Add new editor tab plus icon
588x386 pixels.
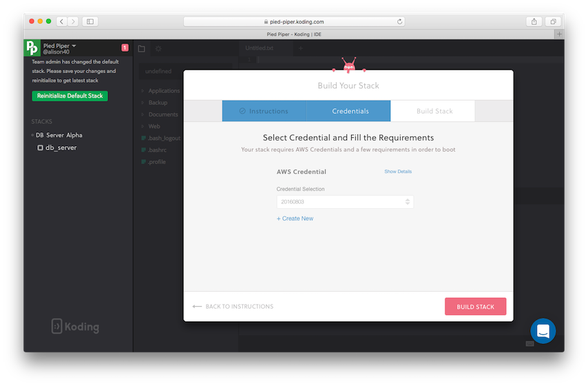300,48
